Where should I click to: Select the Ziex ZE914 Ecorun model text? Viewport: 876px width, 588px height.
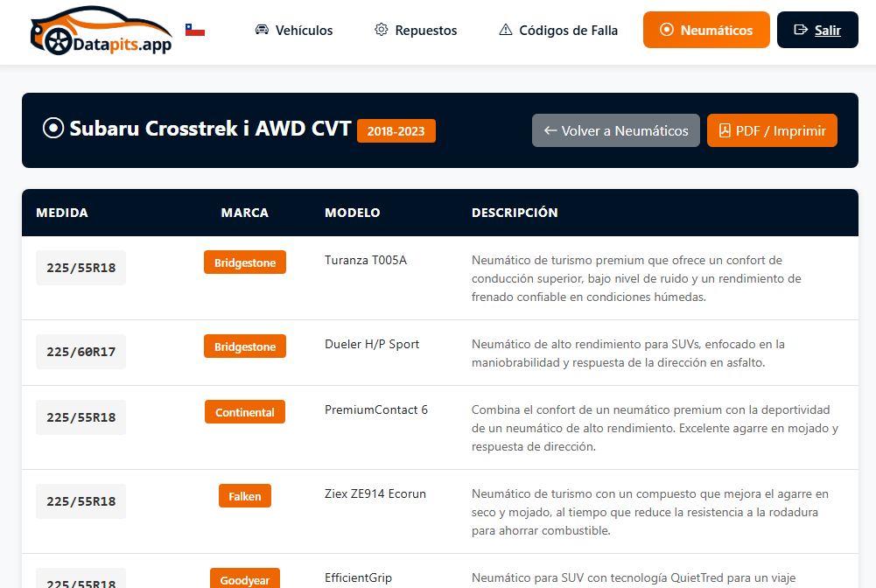(375, 493)
